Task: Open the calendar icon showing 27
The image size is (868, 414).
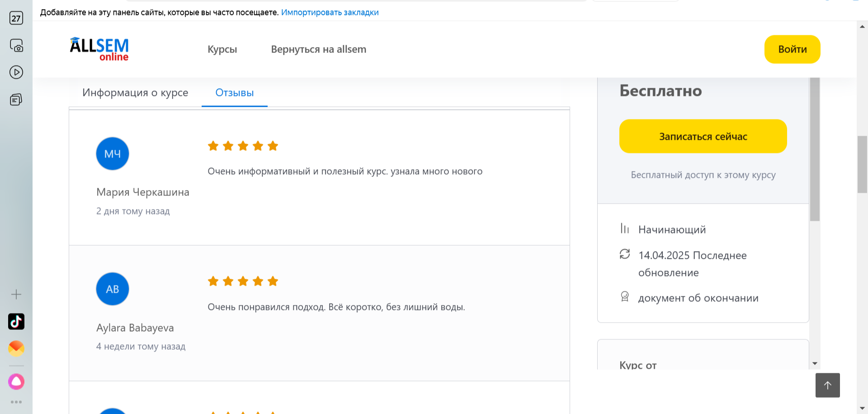Action: [x=16, y=18]
